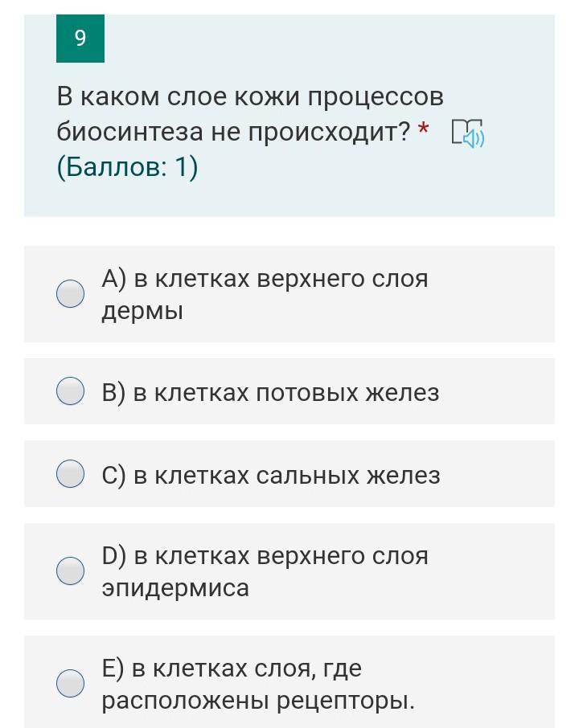
Task: Click 'биосинтеза не происходит?' in the question
Action: 233,132
